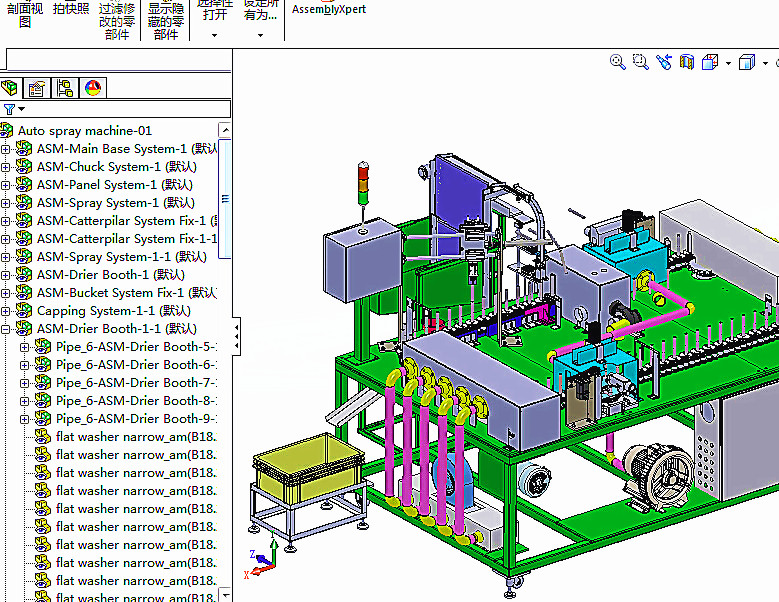Expand Pipe_6-ASM-Drier Booth-6 subassembly
This screenshot has width=779, height=602.
24,365
